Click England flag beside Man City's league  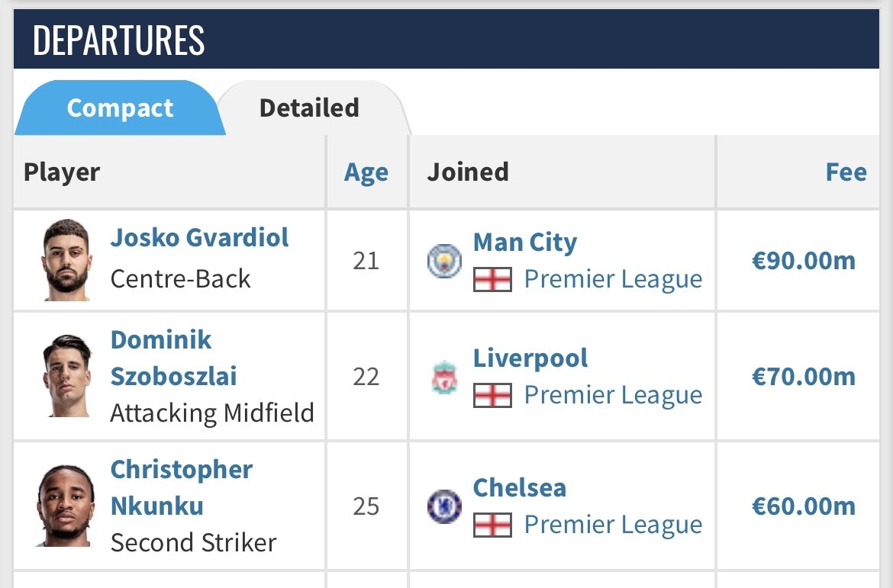click(x=492, y=279)
